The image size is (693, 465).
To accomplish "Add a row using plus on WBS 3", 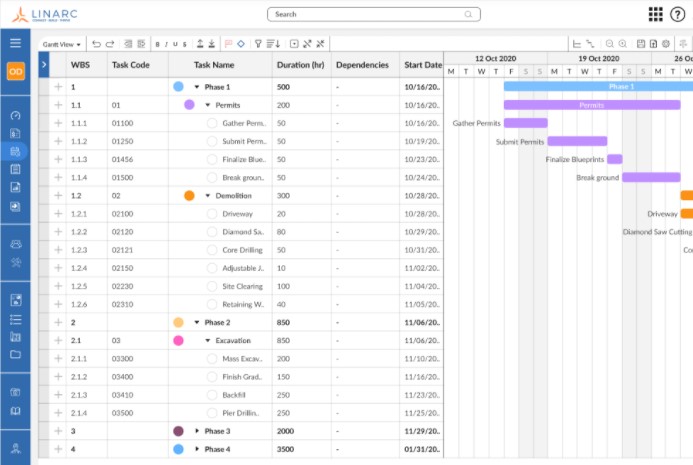I will [58, 431].
